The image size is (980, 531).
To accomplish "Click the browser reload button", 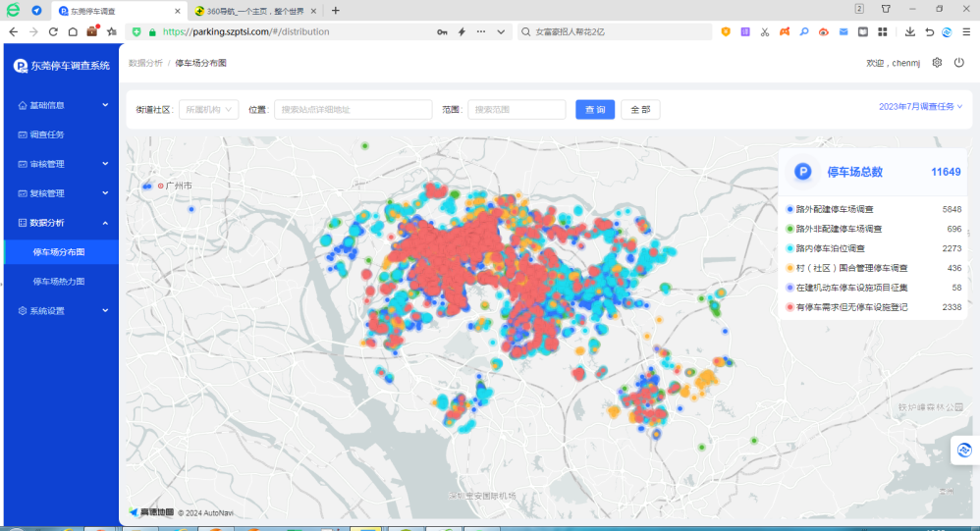I will [x=55, y=31].
